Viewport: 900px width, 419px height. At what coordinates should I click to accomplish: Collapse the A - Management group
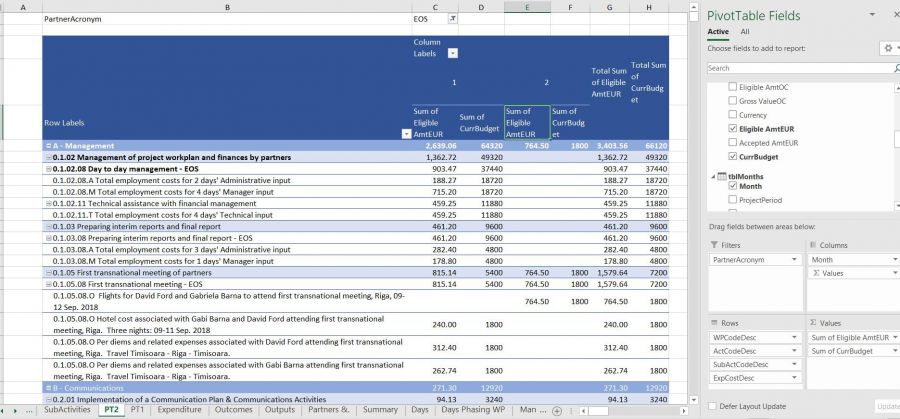[x=48, y=146]
